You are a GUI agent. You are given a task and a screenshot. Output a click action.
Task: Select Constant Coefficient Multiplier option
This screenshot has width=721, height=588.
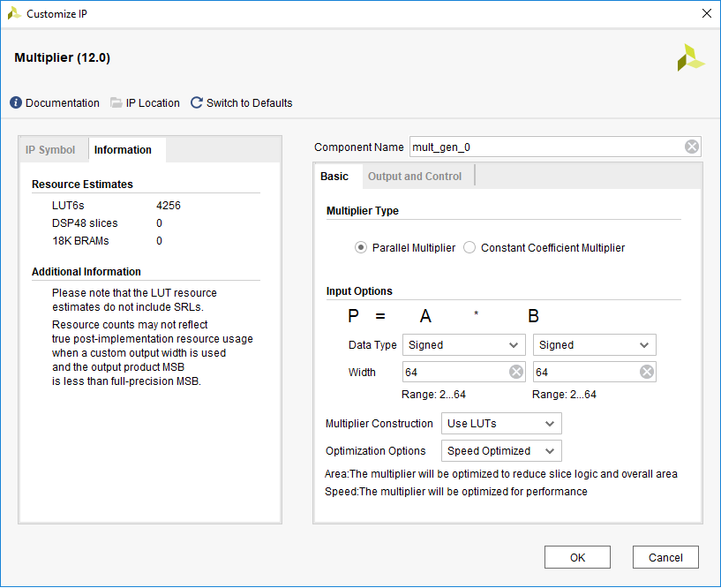pos(469,248)
